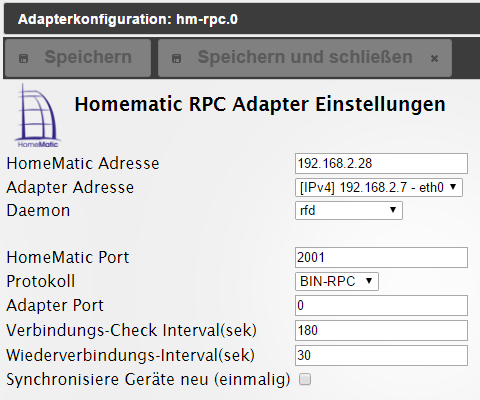Viewport: 480px width, 400px height.
Task: Click the Protokoll label text
Action: click(x=41, y=281)
